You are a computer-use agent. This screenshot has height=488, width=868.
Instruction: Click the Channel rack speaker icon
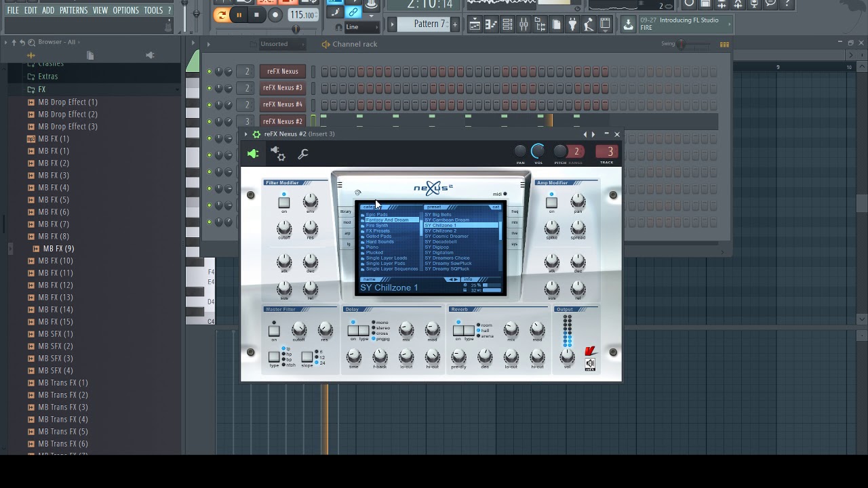click(325, 44)
